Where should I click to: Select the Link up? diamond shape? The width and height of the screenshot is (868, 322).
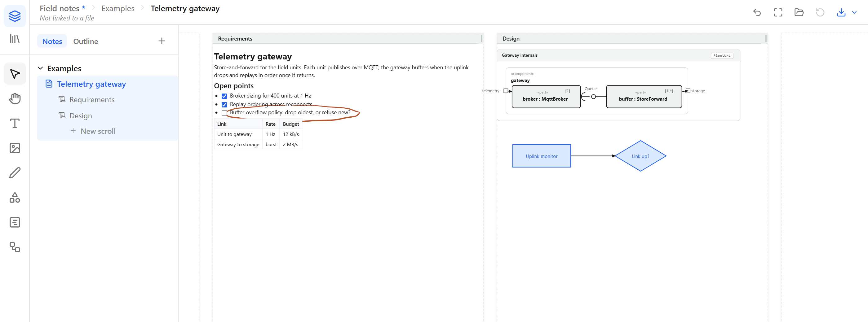[x=640, y=156]
